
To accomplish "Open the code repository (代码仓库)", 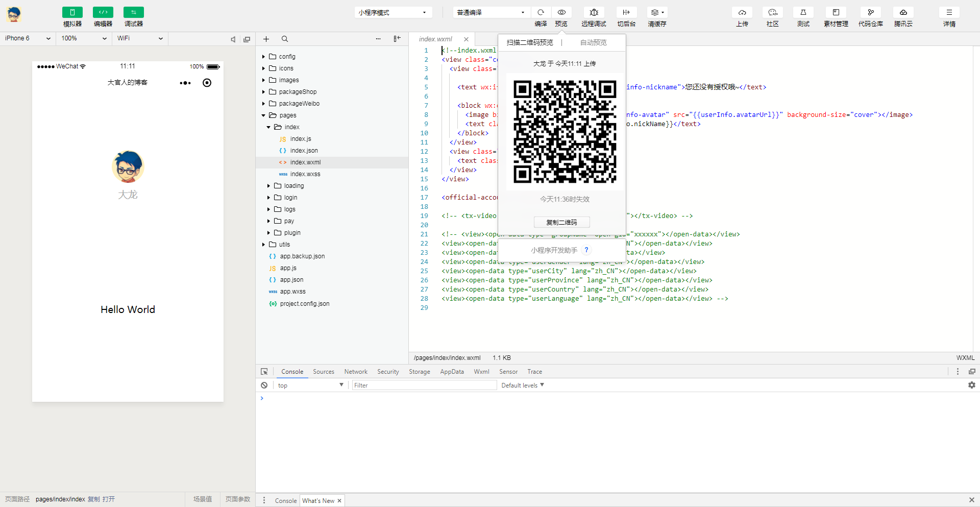I will (871, 12).
